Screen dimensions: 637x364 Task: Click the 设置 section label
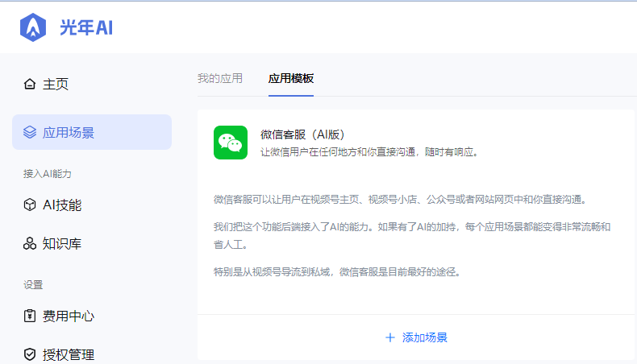click(33, 285)
